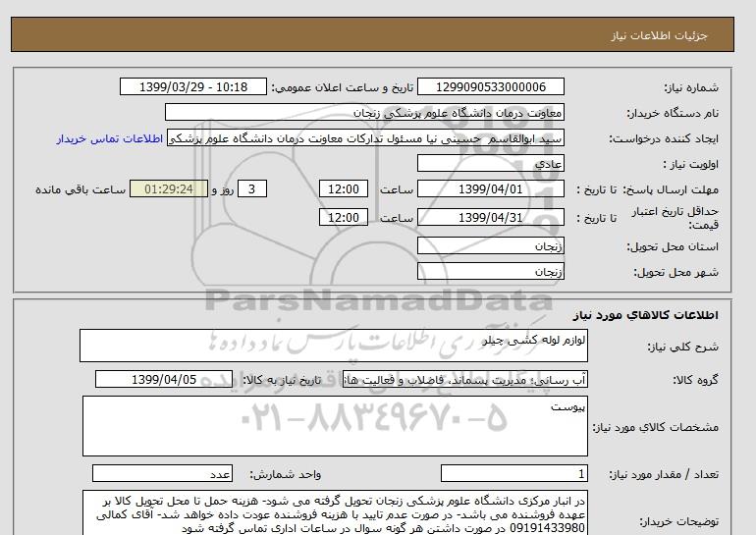
Task: Click the label تاریخ و ساعت اعلان عمومی
Action: [x=343, y=87]
